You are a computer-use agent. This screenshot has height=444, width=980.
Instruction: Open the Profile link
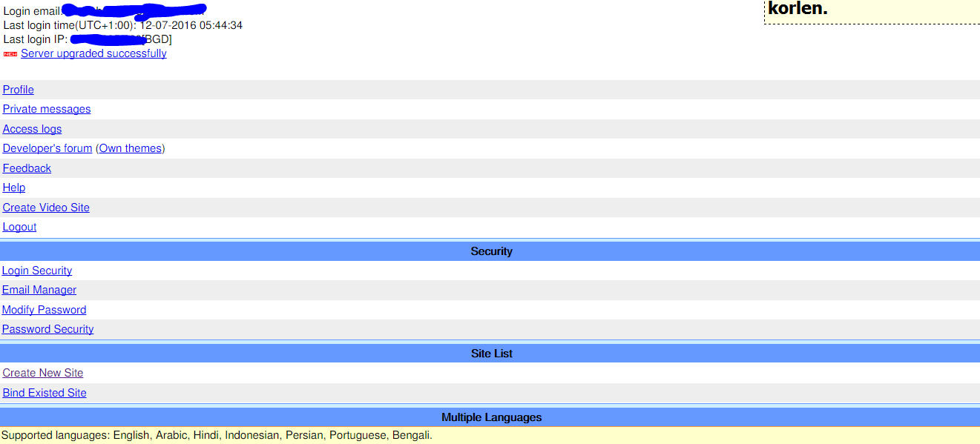tap(19, 90)
